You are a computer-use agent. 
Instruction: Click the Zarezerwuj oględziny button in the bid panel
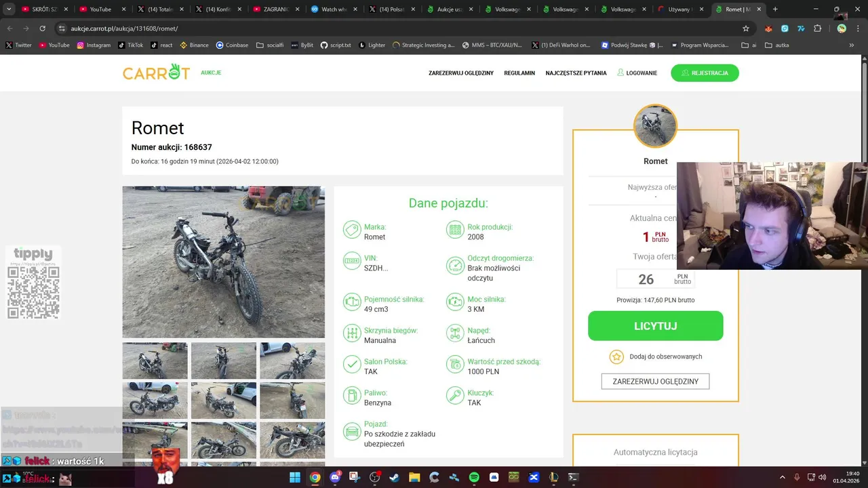[x=655, y=382]
